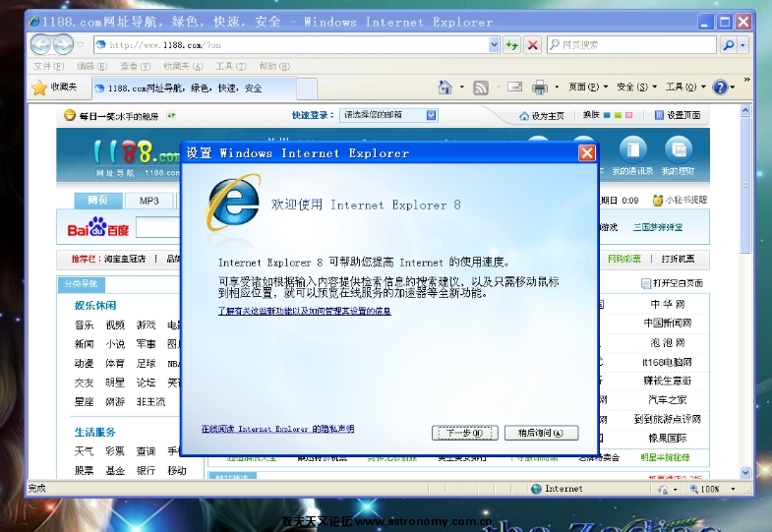Open the search provider dropdown arrow
The image size is (772, 532).
(x=742, y=45)
